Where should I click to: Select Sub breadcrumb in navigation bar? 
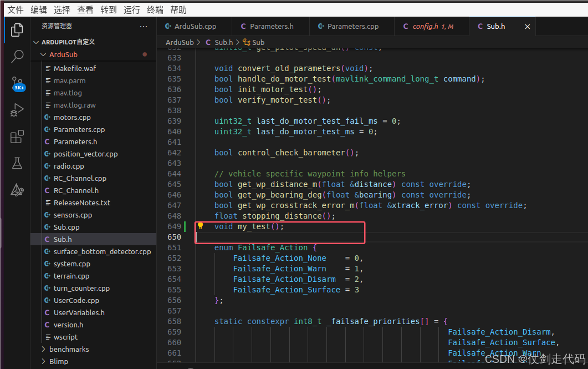pyautogui.click(x=257, y=42)
